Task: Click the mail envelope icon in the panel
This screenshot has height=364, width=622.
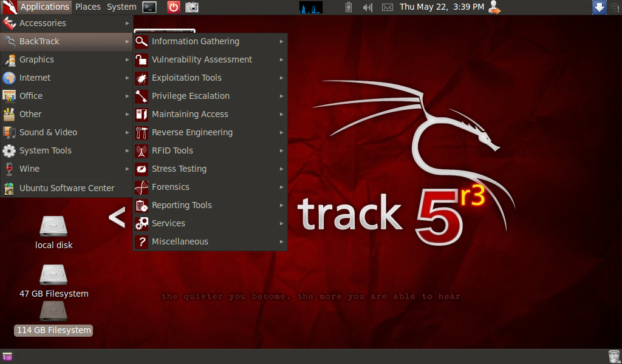Action: (387, 7)
